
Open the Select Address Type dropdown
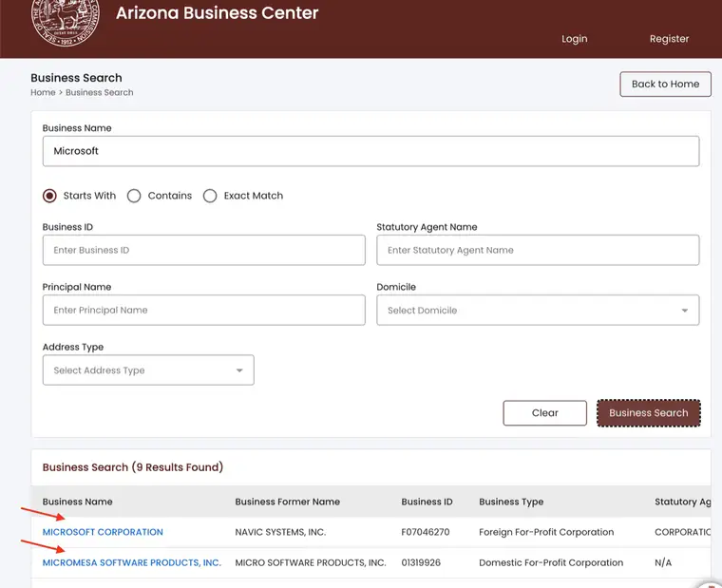pos(148,370)
